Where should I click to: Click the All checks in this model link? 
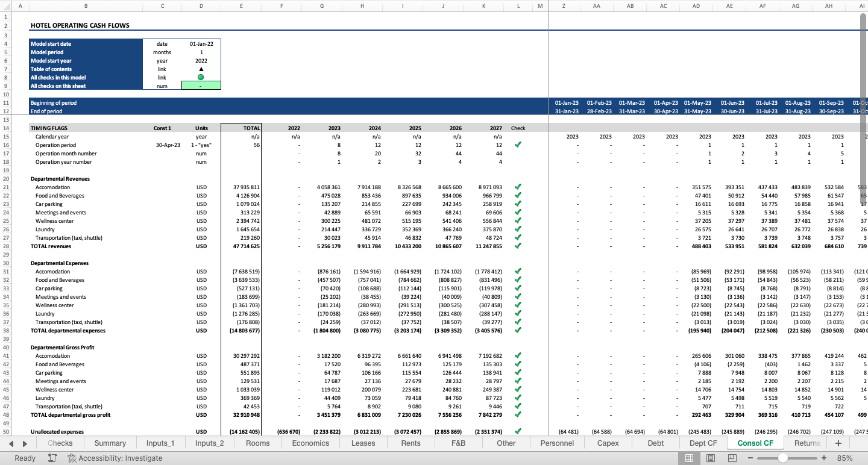pyautogui.click(x=57, y=77)
